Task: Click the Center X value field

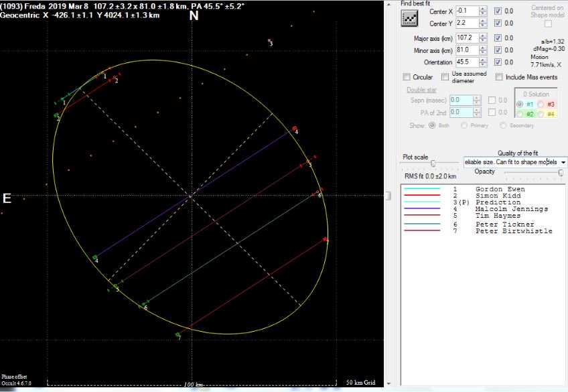Action: click(x=467, y=11)
